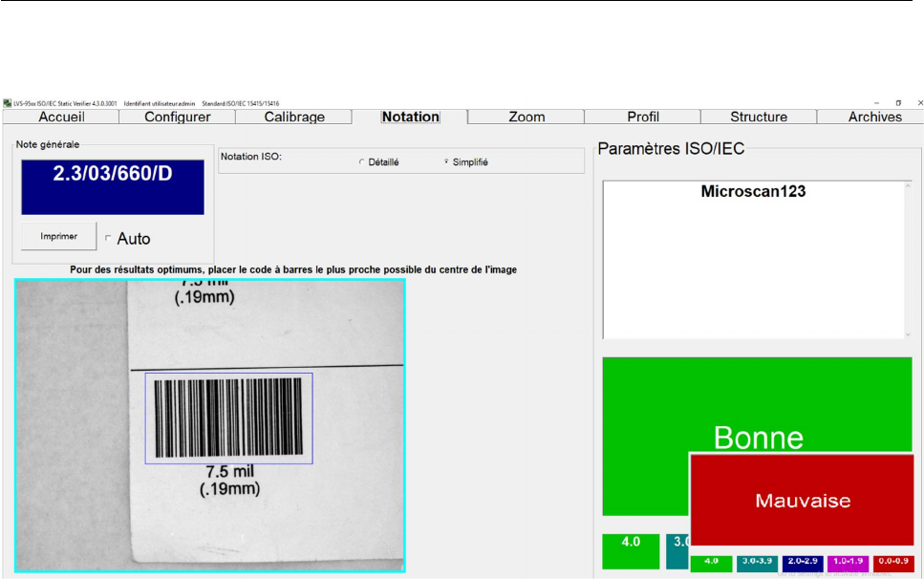The width and height of the screenshot is (924, 579).
Task: Click the Paramètres ISO/IEC heading
Action: click(671, 148)
